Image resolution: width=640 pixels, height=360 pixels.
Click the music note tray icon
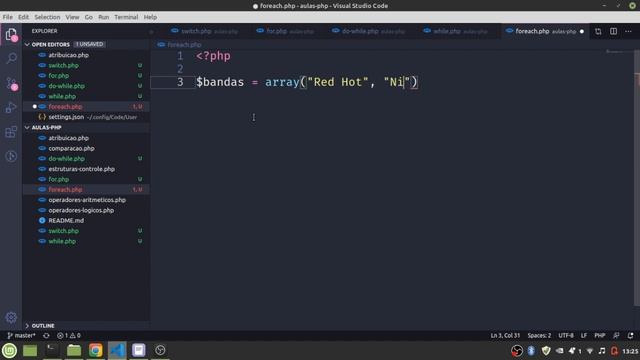[602, 351]
